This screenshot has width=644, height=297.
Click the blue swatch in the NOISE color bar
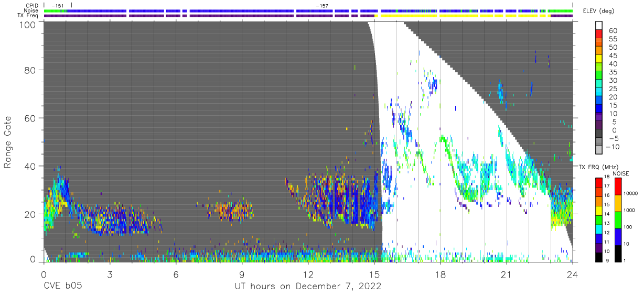point(618,236)
